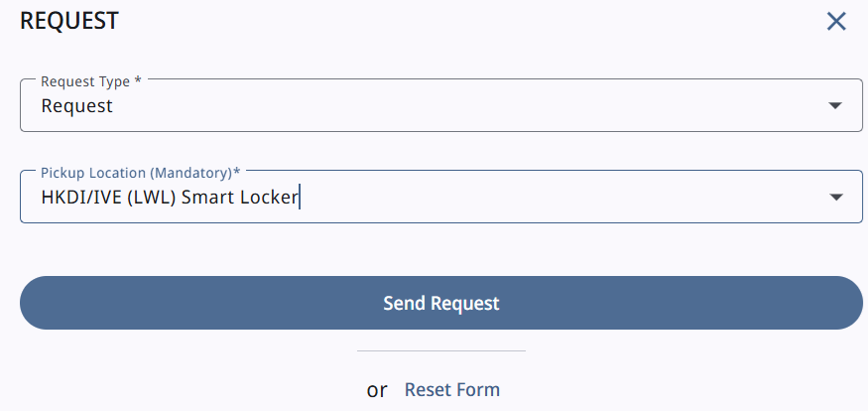The height and width of the screenshot is (411, 868).
Task: Click the 'HKDI/IVE' text in Pickup Location
Action: (x=77, y=198)
